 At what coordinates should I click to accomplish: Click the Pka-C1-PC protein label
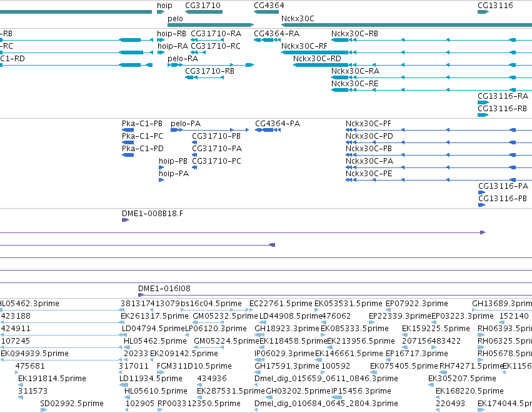click(x=142, y=136)
